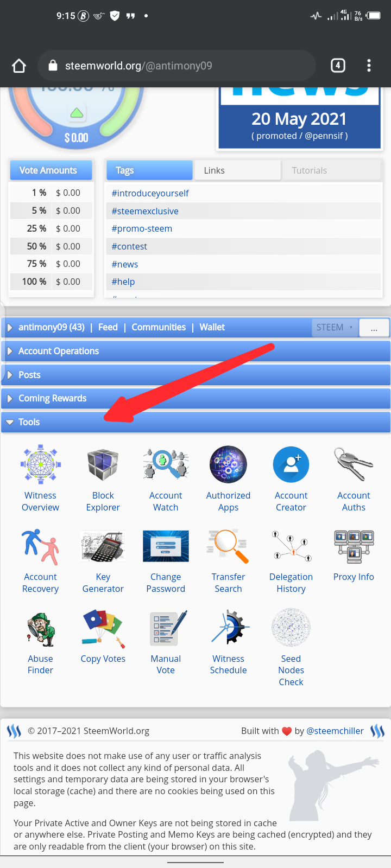The height and width of the screenshot is (868, 391).
Task: Expand the antimony09 (43) account triangle
Action: 10,327
